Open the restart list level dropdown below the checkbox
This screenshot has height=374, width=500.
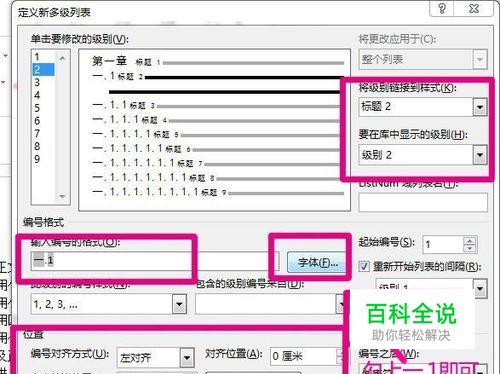480,289
